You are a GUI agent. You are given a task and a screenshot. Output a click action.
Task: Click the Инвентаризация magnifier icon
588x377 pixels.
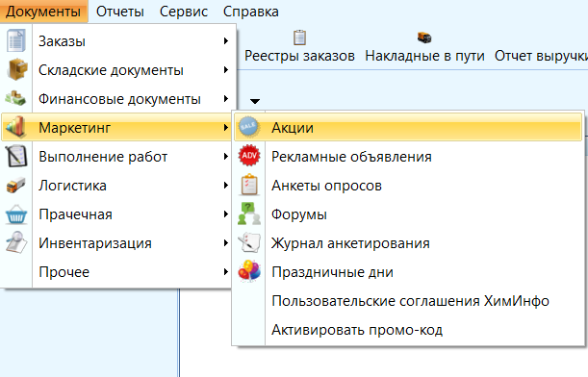[x=16, y=242]
